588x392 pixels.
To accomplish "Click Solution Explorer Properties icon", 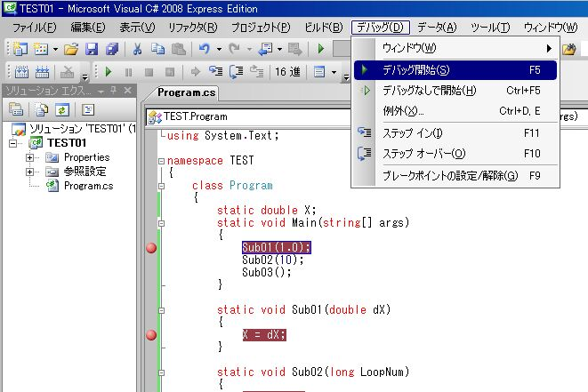I will click(x=16, y=110).
